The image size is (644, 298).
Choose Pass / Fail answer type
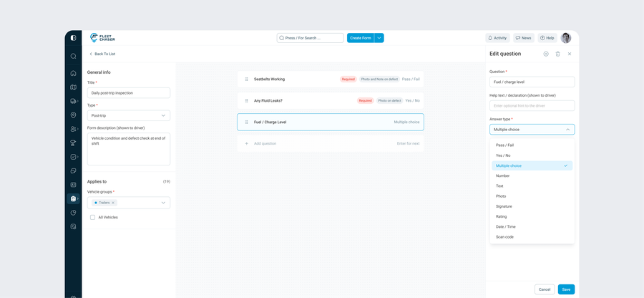pos(532,145)
